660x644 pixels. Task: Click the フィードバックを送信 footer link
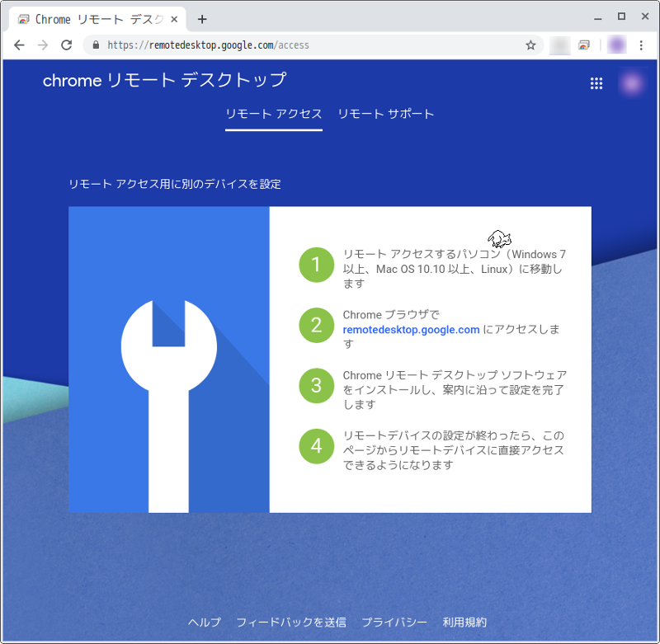coord(291,622)
